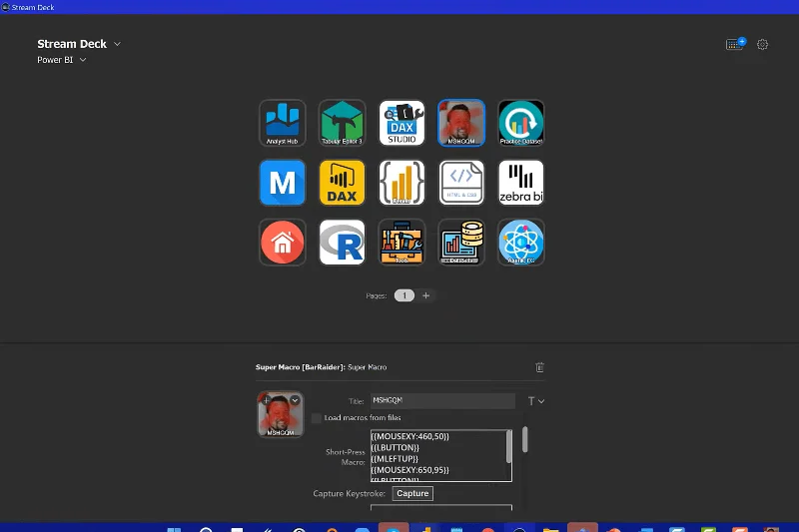This screenshot has height=532, width=799.
Task: Select the Tabular Editor 3 key
Action: [x=342, y=123]
